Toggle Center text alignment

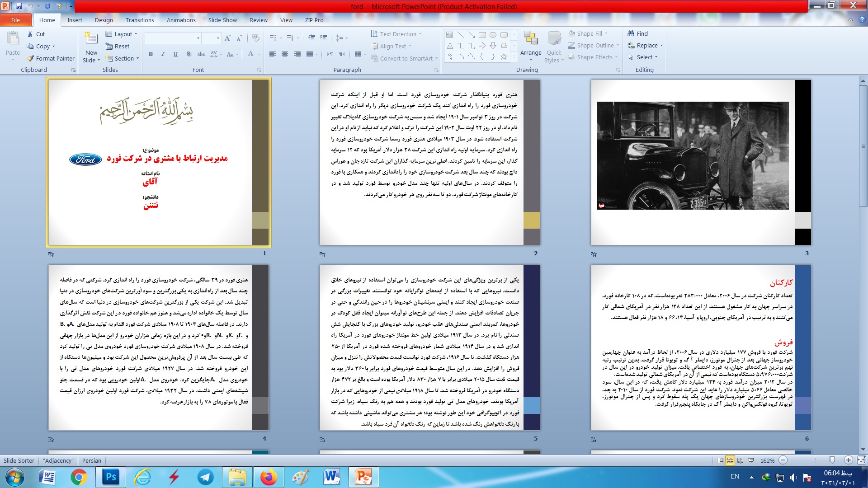click(x=284, y=54)
